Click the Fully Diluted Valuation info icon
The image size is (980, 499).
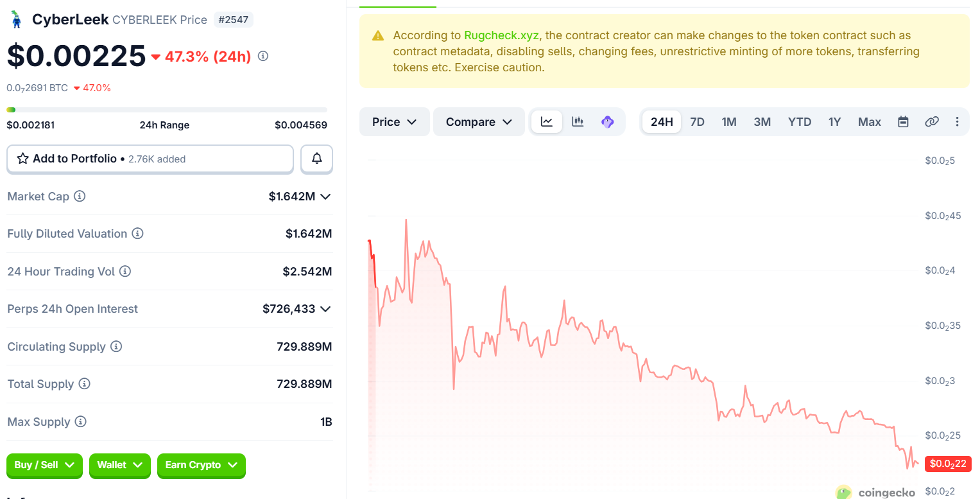137,234
